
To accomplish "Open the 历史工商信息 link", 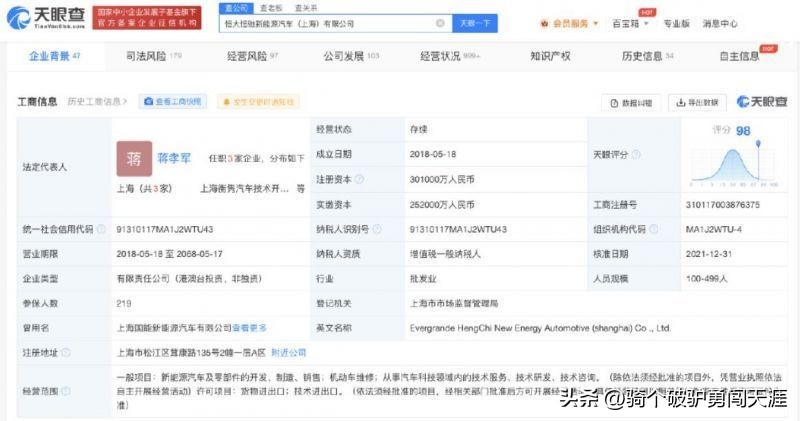I will coord(97,102).
